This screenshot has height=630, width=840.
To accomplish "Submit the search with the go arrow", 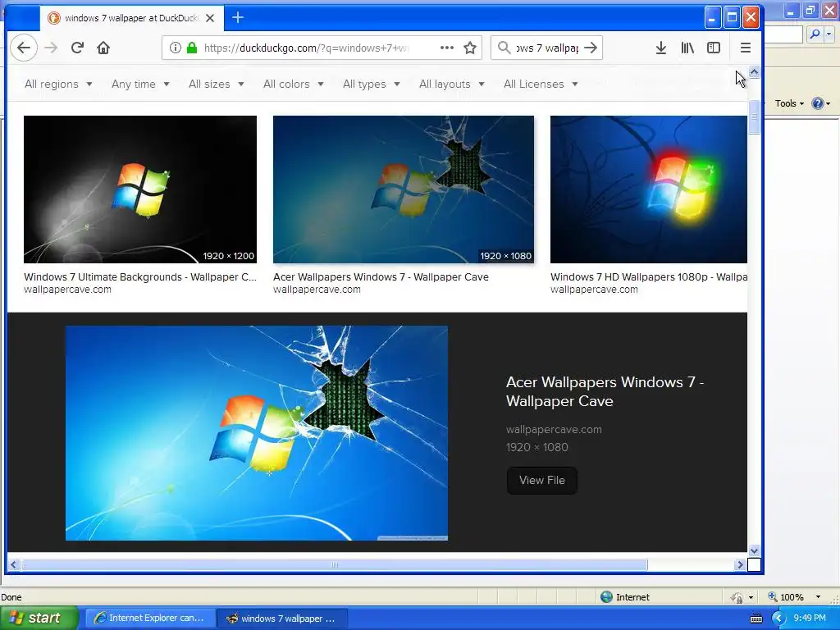I will click(x=591, y=48).
